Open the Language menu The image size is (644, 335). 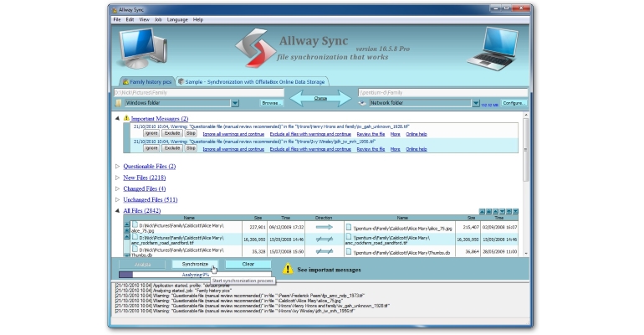(177, 20)
